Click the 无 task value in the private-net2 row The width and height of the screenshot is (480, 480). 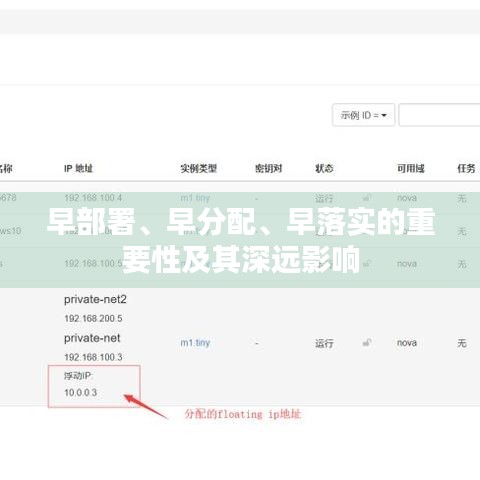[462, 343]
